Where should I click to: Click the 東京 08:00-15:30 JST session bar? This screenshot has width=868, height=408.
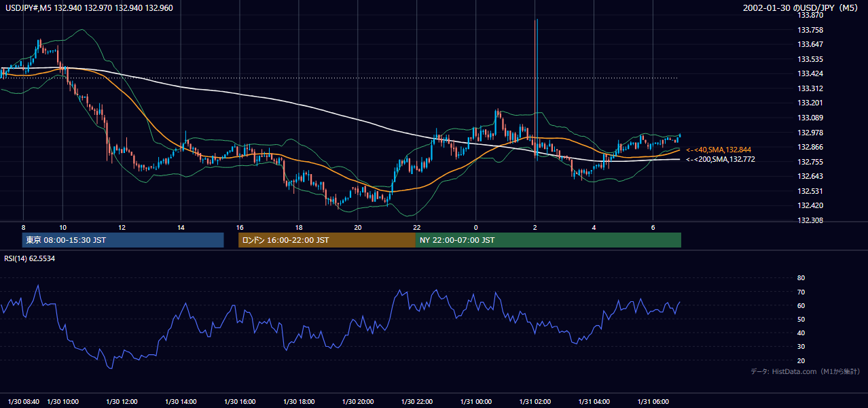point(123,240)
